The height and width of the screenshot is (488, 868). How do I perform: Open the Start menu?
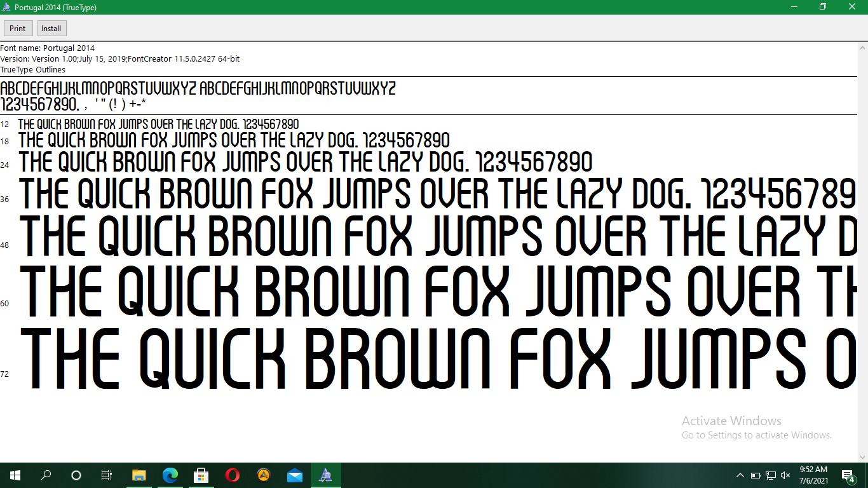coord(14,475)
